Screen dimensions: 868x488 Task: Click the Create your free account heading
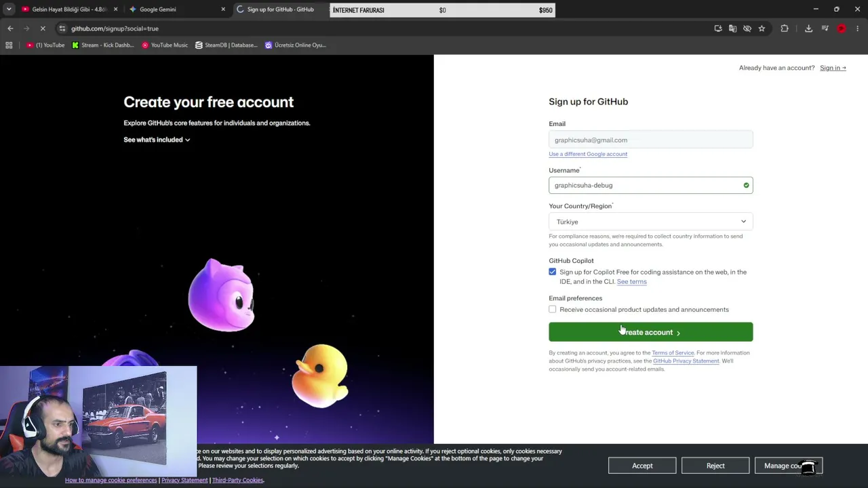(x=208, y=102)
